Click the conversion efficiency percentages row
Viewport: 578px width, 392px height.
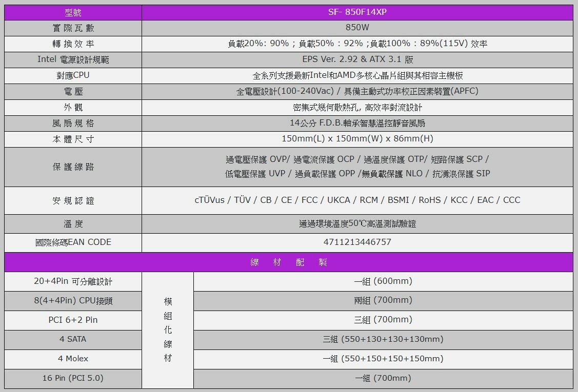pos(357,44)
